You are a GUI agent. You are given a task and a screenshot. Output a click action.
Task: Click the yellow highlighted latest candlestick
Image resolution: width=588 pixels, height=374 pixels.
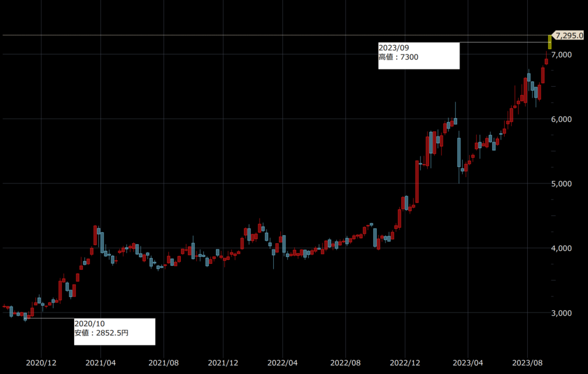coord(550,42)
